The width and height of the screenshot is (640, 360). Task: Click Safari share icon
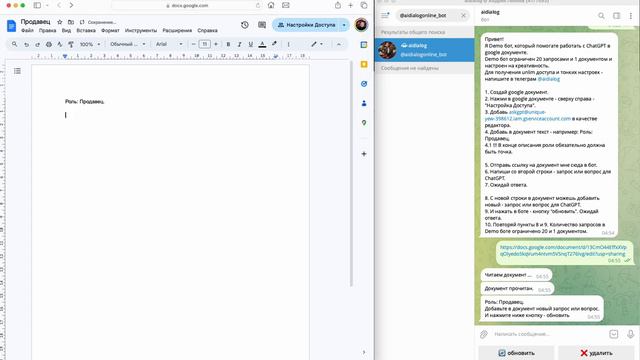(x=338, y=5)
